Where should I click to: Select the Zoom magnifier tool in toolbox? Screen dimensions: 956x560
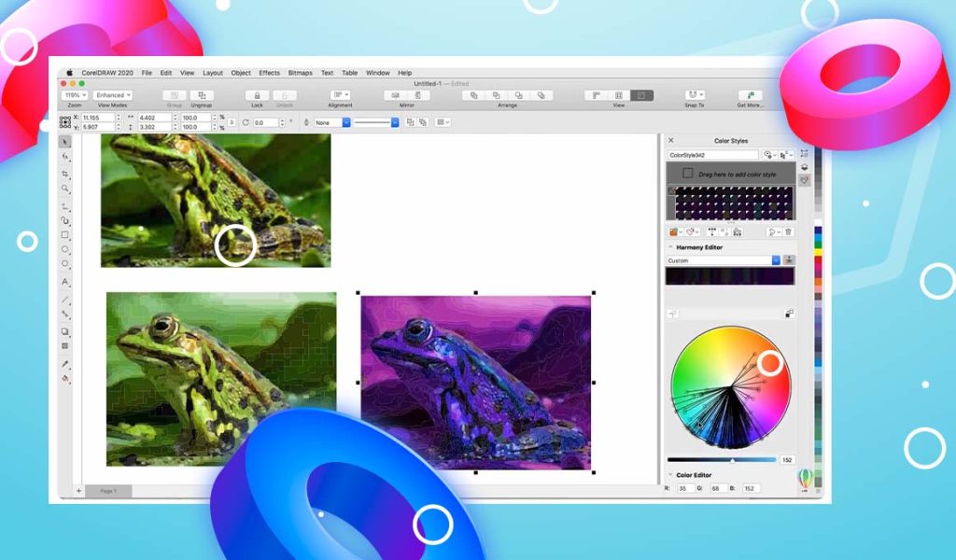(x=65, y=189)
